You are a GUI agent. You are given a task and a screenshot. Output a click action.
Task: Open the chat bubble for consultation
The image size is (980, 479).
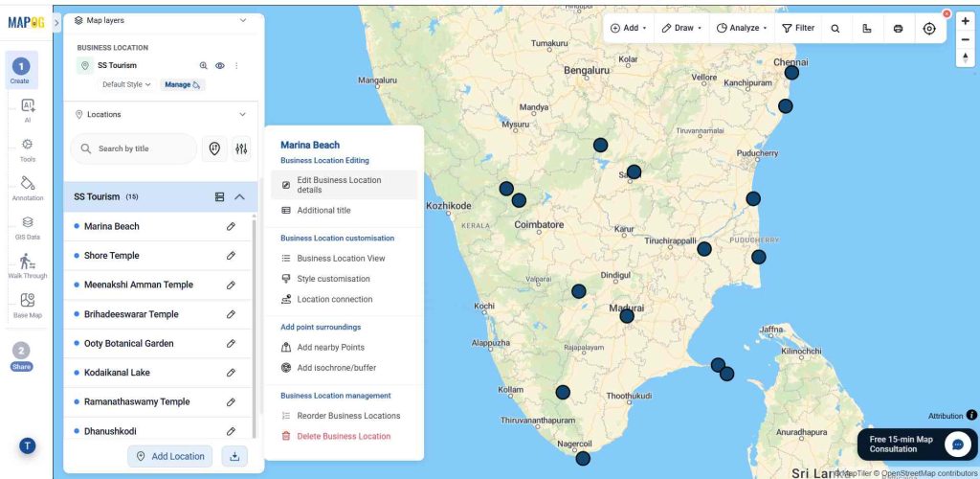957,445
